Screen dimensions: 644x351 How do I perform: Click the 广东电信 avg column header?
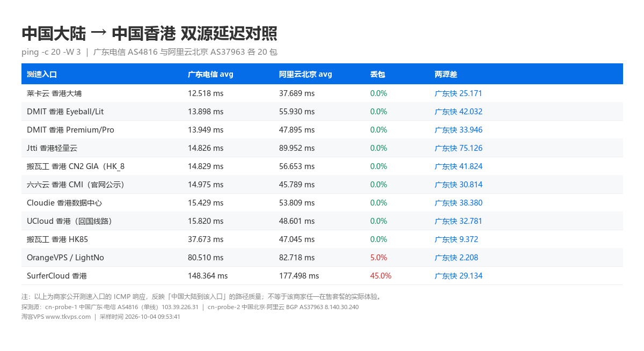210,74
